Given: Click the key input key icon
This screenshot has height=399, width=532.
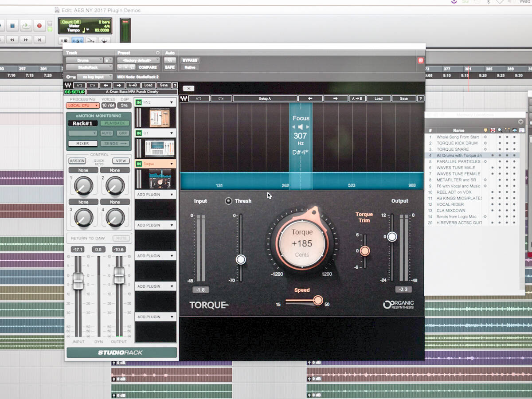Looking at the screenshot, I should [70, 77].
